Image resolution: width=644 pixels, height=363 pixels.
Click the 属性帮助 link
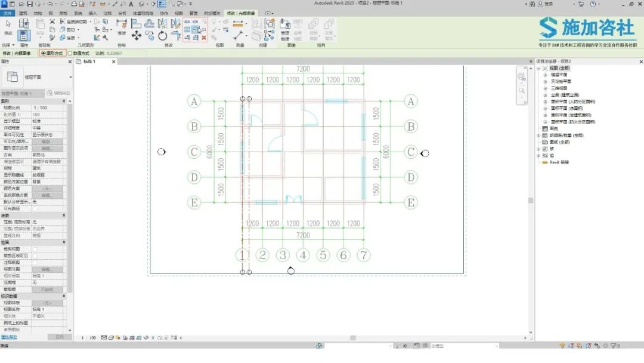point(9,337)
